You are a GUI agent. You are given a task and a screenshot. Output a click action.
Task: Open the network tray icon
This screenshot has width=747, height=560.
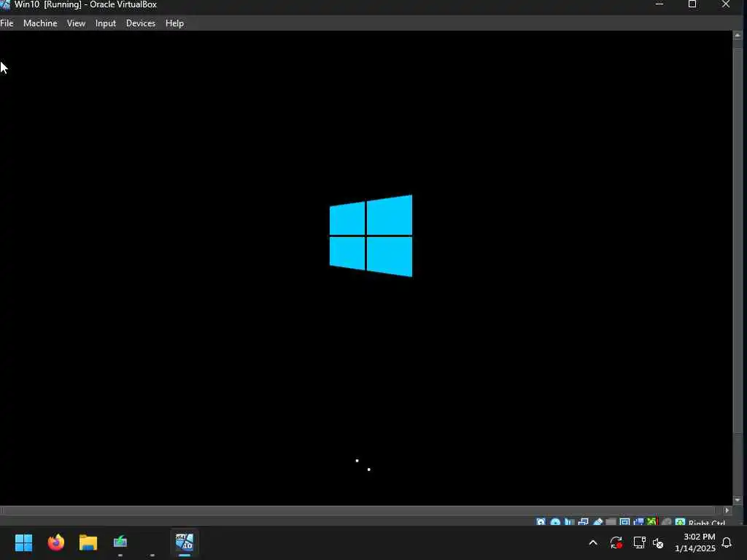[x=639, y=542]
